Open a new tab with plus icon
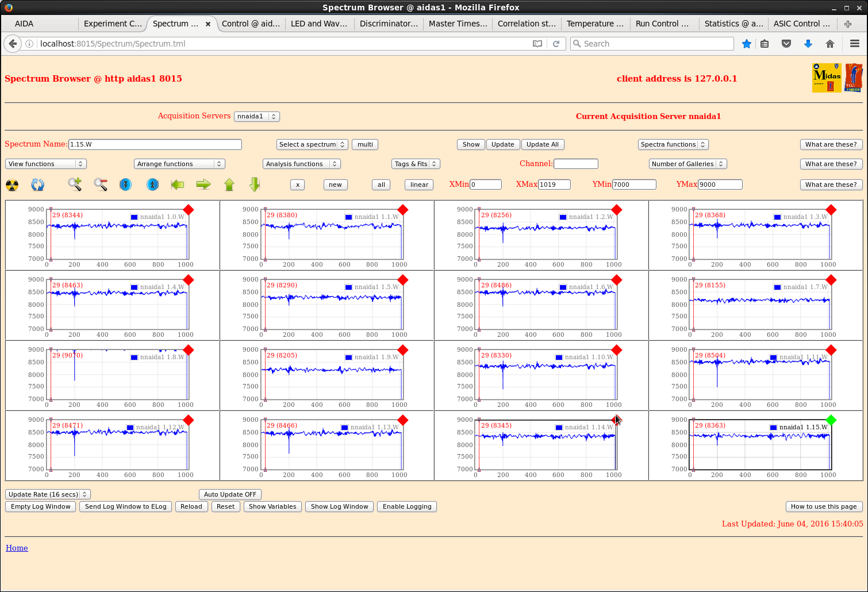 pyautogui.click(x=848, y=24)
